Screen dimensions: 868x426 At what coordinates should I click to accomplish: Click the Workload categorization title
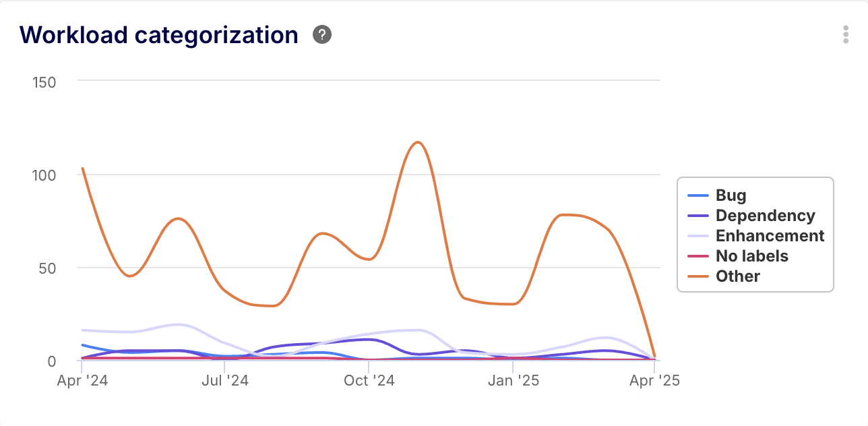(159, 34)
